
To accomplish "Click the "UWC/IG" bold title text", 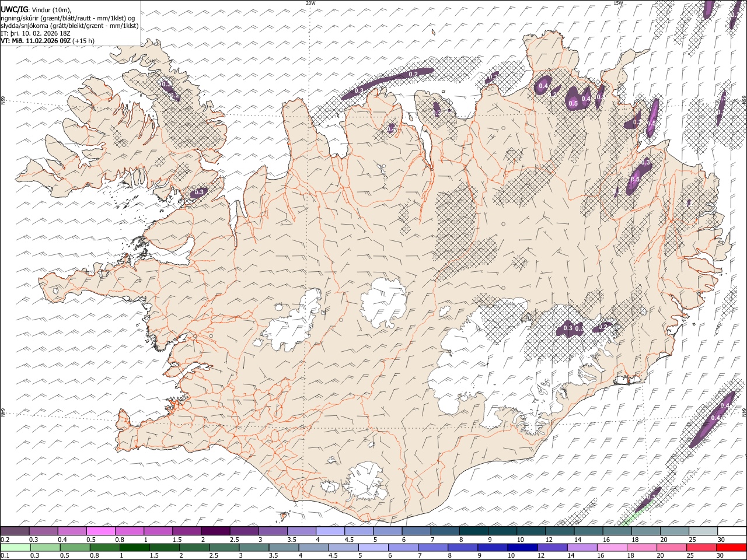I will tap(14, 9).
